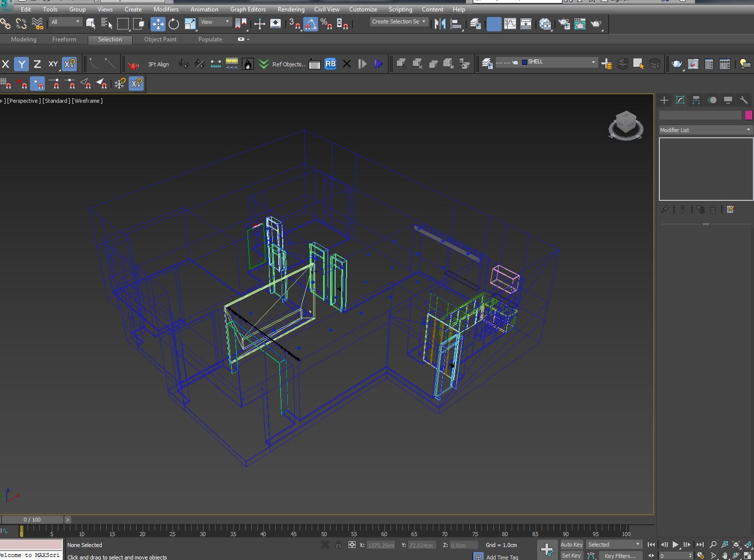Open Render Setup teapot icon
This screenshot has height=560, width=754.
564,23
